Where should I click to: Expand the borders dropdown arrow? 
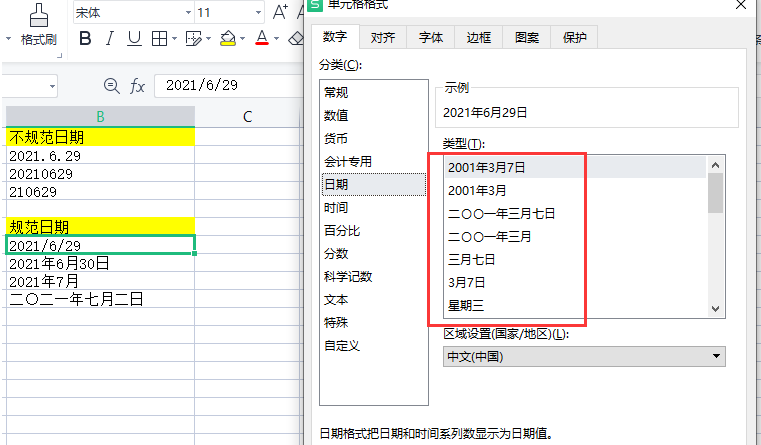(x=174, y=38)
